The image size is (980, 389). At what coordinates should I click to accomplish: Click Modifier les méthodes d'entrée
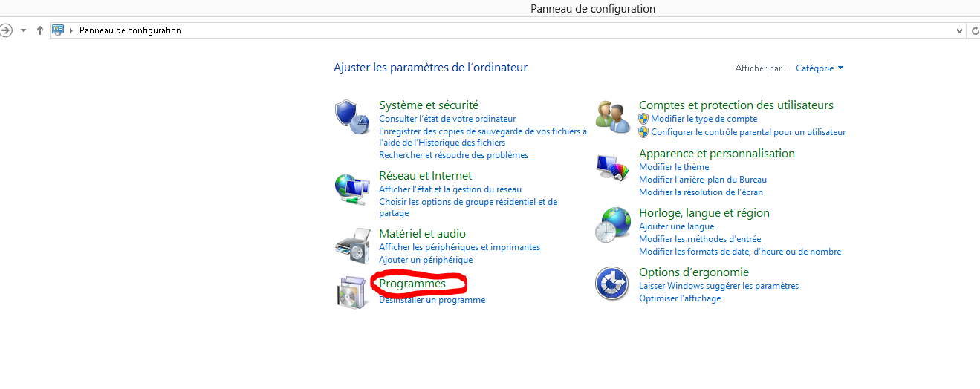[x=700, y=239]
